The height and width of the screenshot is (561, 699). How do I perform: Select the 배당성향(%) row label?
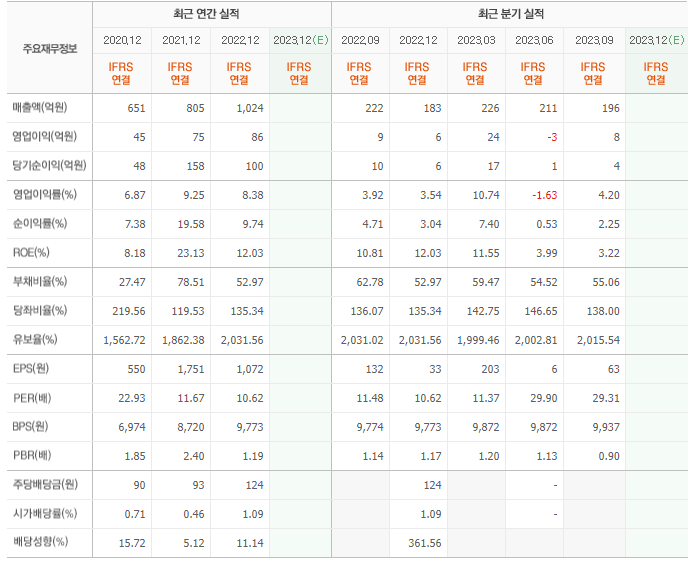[x=40, y=542]
